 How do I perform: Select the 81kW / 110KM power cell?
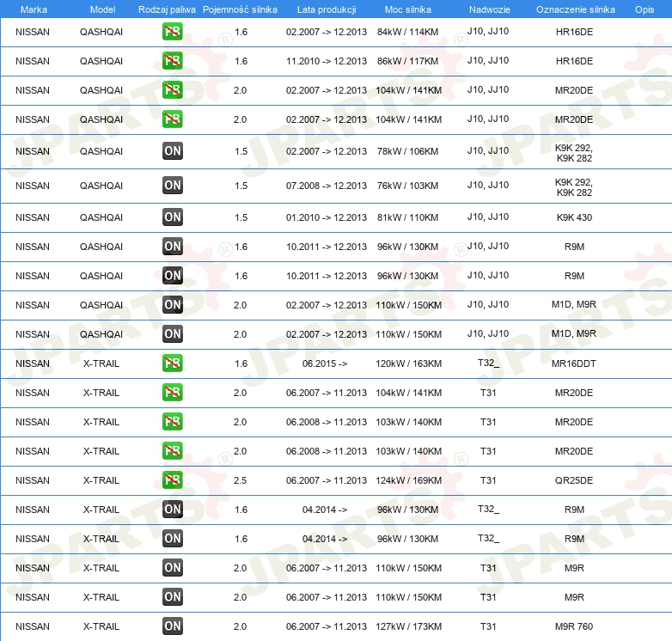tap(407, 217)
